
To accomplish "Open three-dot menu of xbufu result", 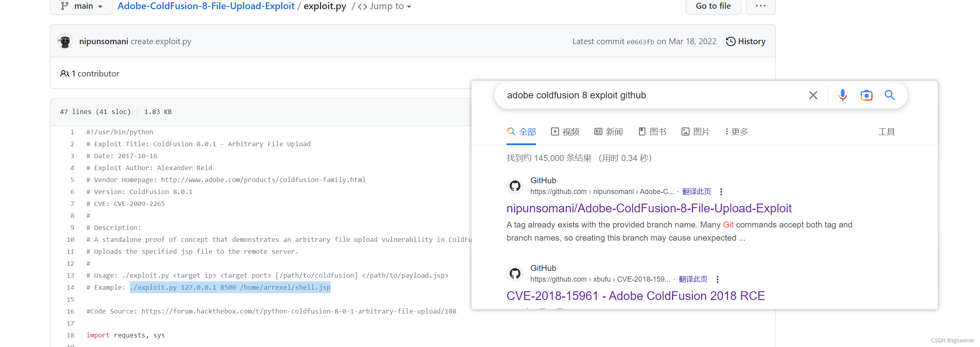I will pos(717,279).
